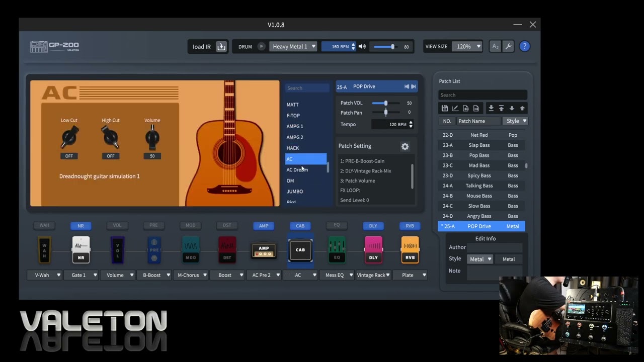Adjust the Patch Pan slider
This screenshot has height=362, width=644.
[x=386, y=113]
